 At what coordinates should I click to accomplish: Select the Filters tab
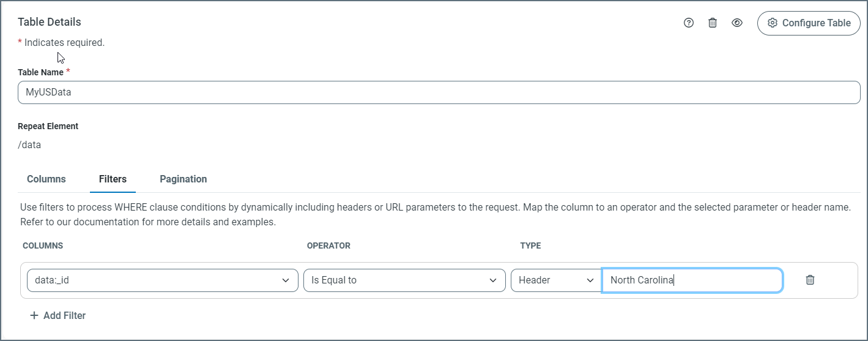click(x=113, y=179)
